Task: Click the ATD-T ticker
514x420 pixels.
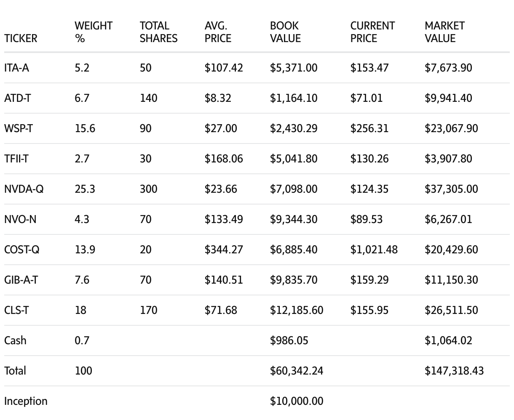Action: tap(17, 98)
